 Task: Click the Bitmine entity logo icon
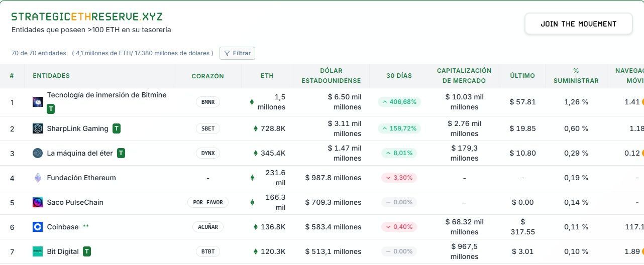pos(38,102)
